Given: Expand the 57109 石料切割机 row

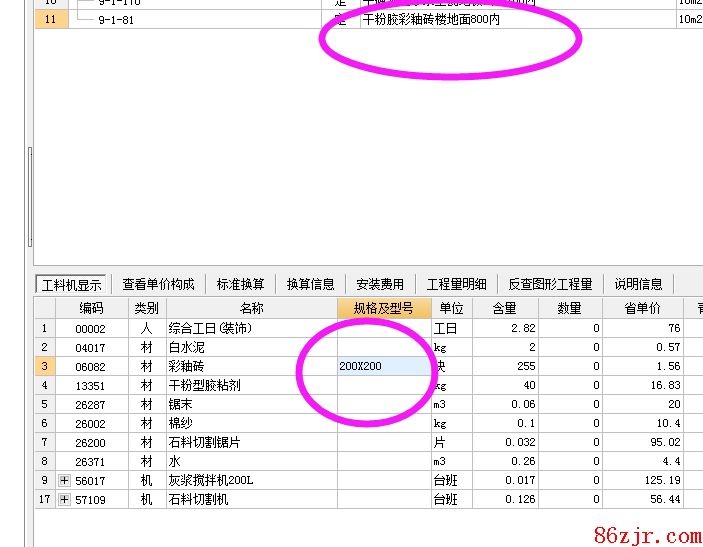Looking at the screenshot, I should tap(65, 500).
